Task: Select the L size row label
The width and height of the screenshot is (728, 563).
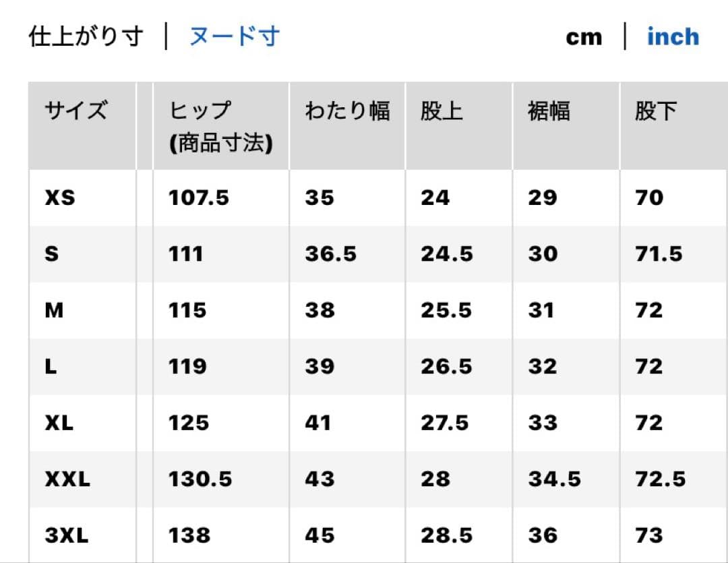Action: [51, 367]
